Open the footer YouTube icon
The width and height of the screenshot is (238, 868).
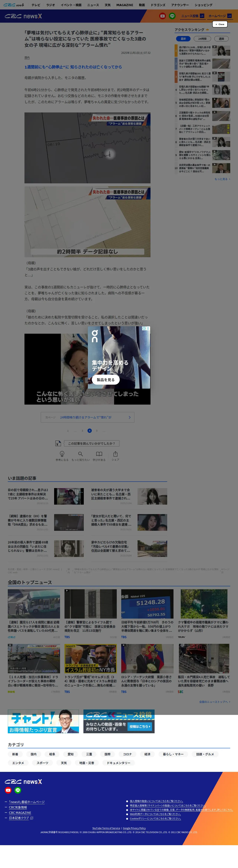pos(8,790)
